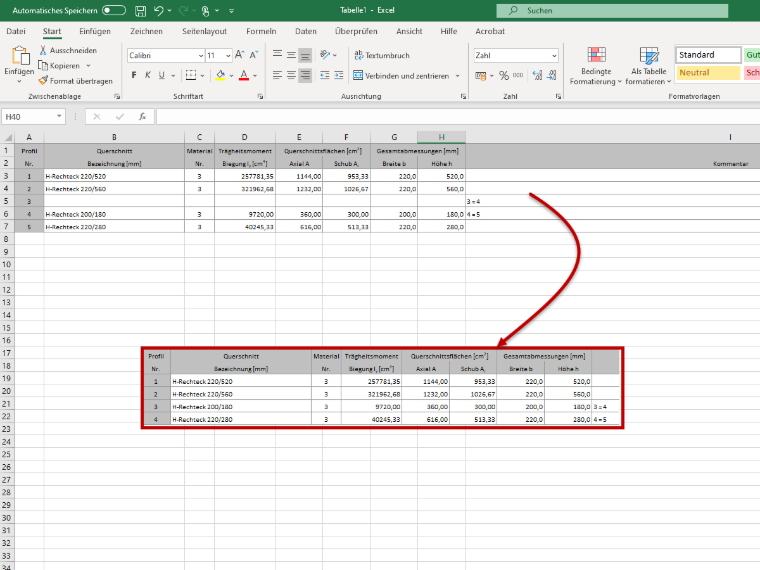Toggle bold formatting F
760x570 pixels.
click(134, 75)
